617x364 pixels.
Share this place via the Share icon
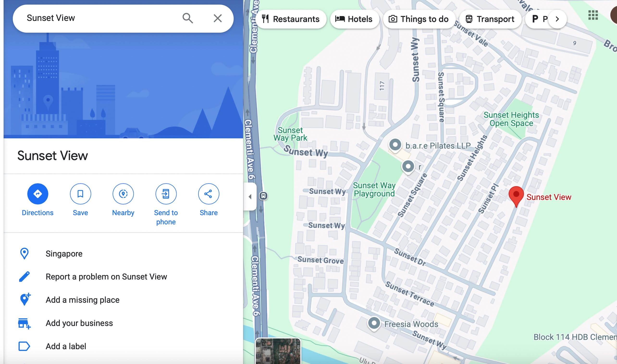coord(208,194)
